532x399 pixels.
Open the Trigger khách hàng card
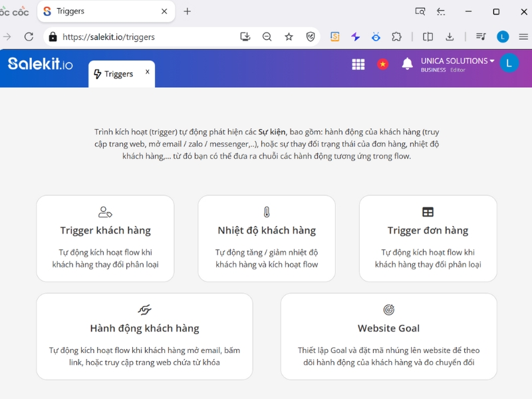pyautogui.click(x=106, y=238)
